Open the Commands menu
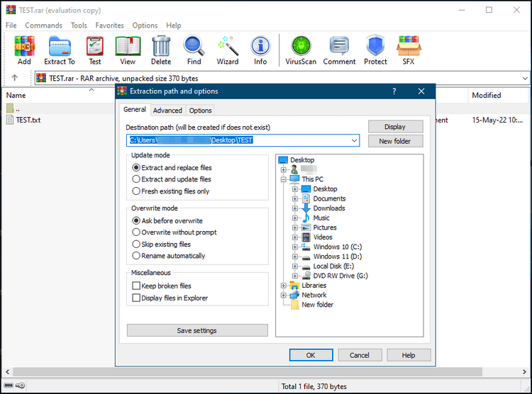532x394 pixels. tap(44, 26)
